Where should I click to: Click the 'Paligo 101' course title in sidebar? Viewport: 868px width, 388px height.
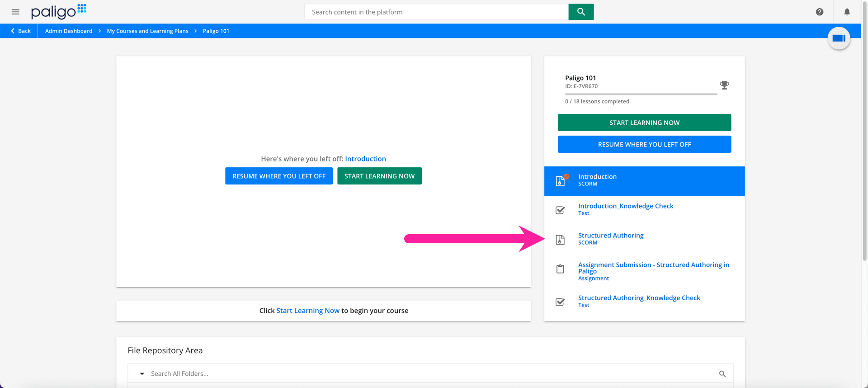pos(580,78)
